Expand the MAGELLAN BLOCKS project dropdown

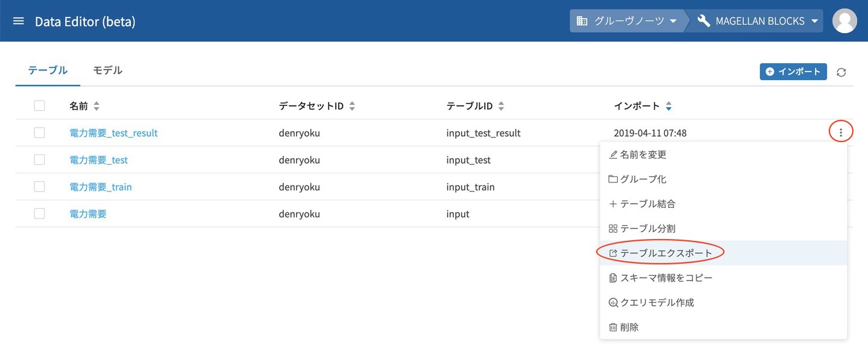(x=759, y=21)
